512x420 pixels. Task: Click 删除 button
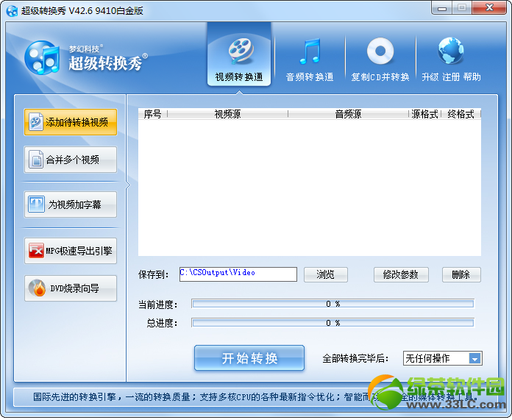pyautogui.click(x=461, y=274)
